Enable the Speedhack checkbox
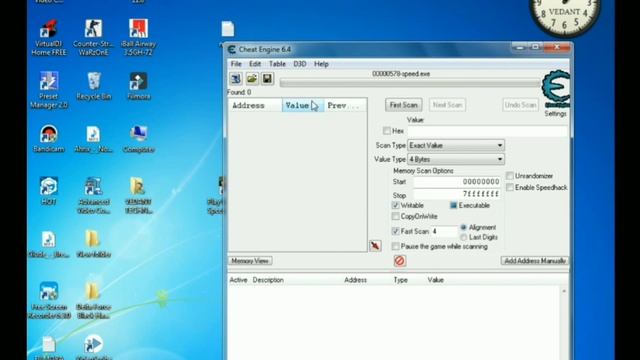 click(x=510, y=187)
